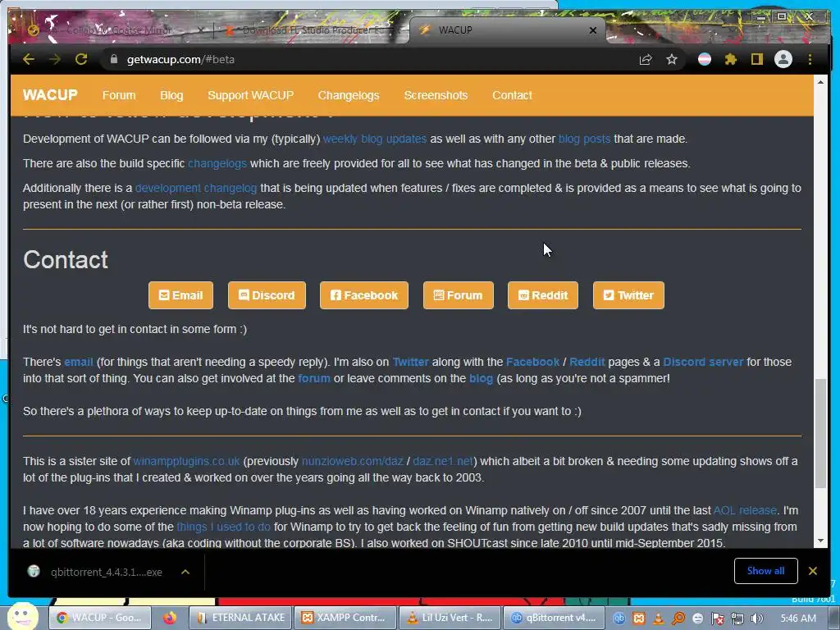The height and width of the screenshot is (630, 840).
Task: Open Changelogs in the navbar
Action: [349, 95]
